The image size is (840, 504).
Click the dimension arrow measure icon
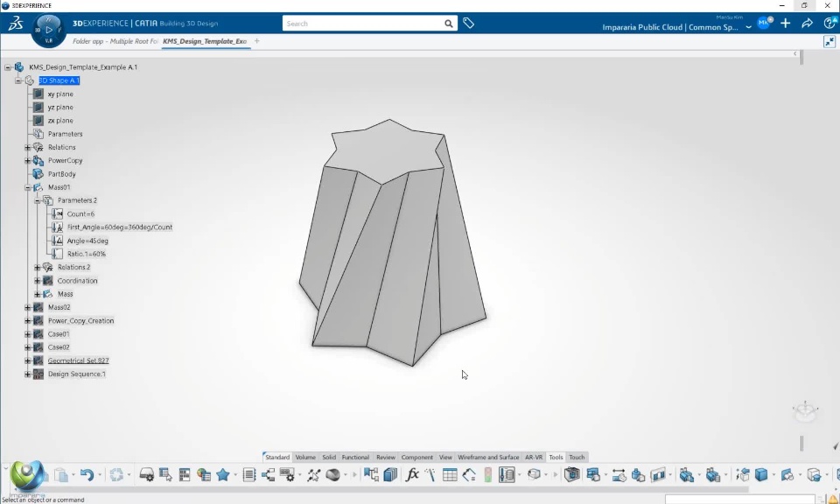(x=619, y=474)
